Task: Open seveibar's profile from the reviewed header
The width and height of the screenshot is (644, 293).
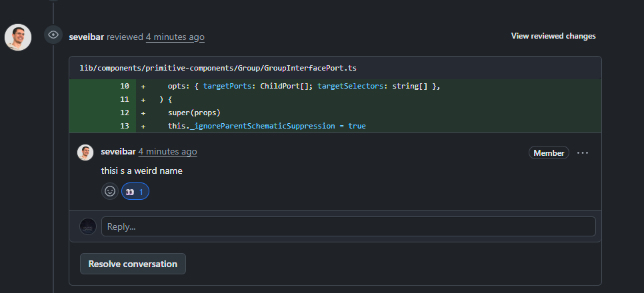Action: pyautogui.click(x=86, y=37)
